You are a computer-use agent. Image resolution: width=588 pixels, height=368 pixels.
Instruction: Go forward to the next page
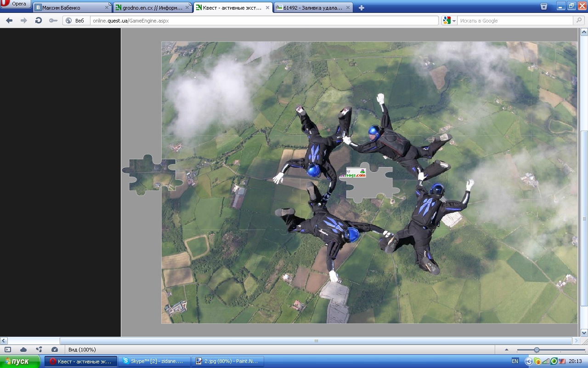point(24,21)
